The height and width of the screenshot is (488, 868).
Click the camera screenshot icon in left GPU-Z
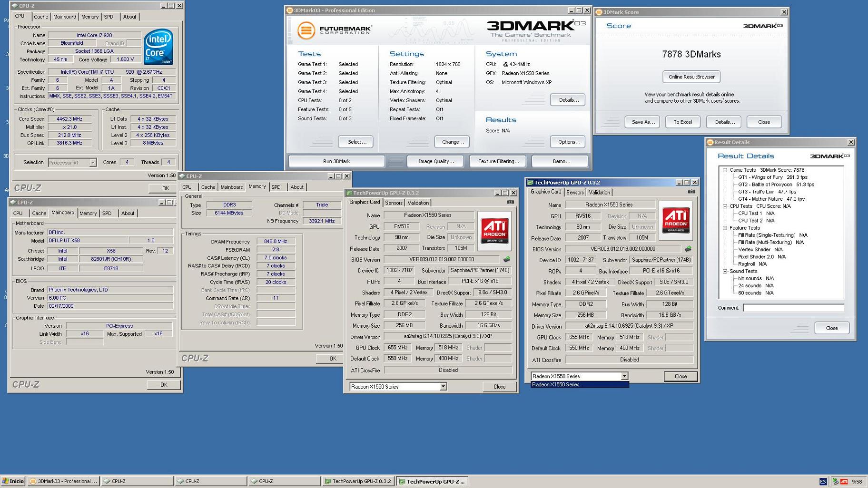(510, 202)
